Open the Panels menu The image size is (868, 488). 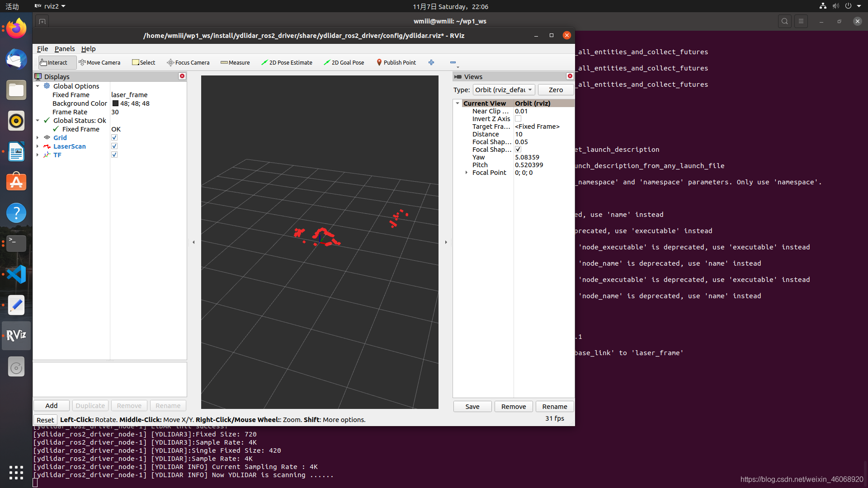[64, 49]
